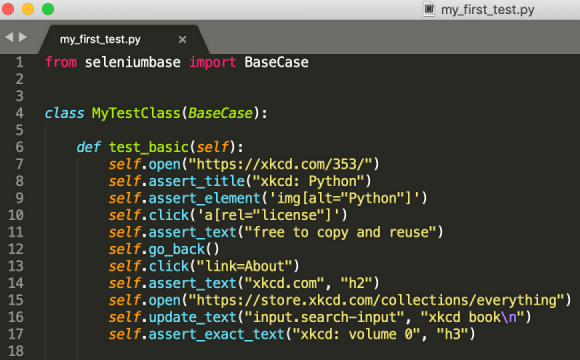Screen dimensions: 580x360
Task: Click line number 1 in gutter
Action: click(20, 62)
